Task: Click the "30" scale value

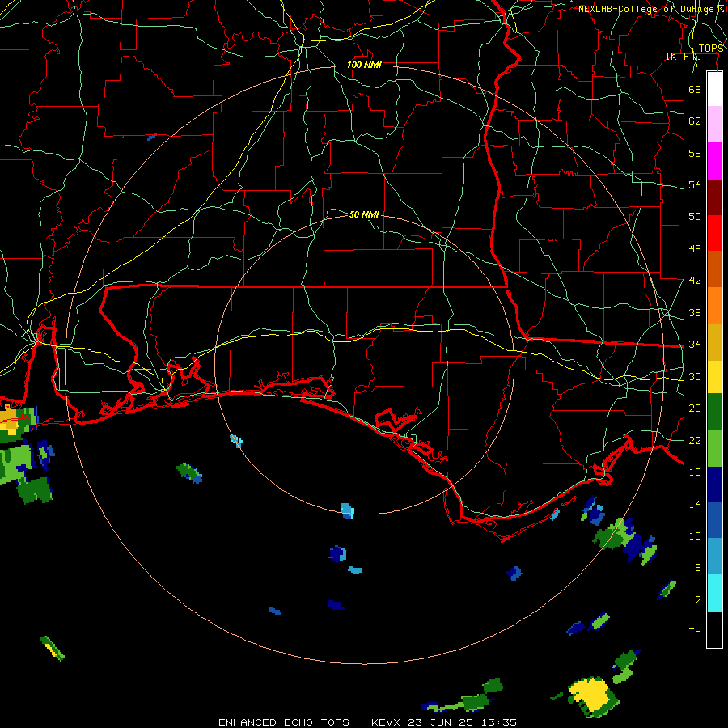Action: point(695,376)
